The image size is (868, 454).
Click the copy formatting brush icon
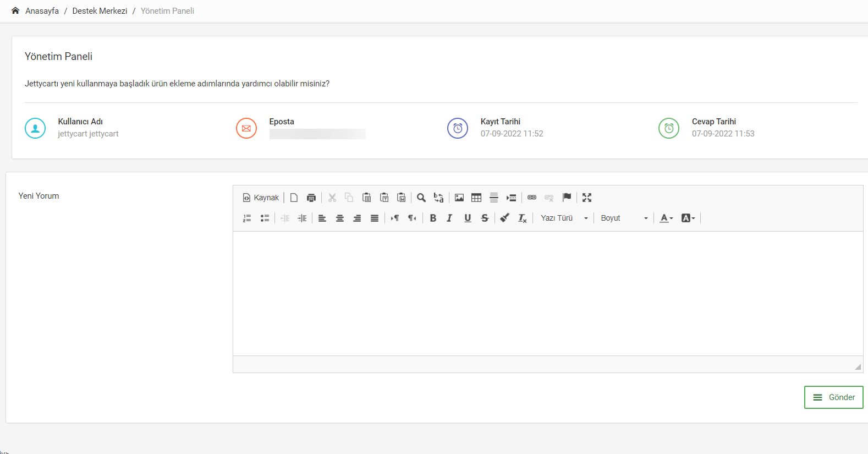[505, 218]
